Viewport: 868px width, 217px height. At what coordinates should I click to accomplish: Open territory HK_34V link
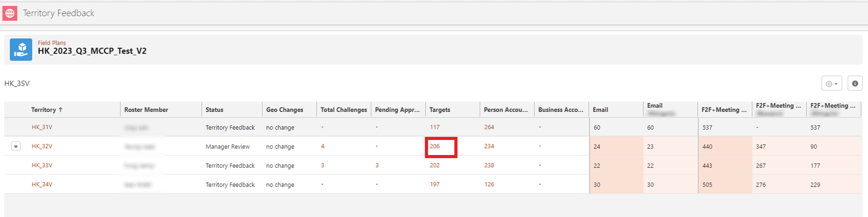[x=42, y=185]
